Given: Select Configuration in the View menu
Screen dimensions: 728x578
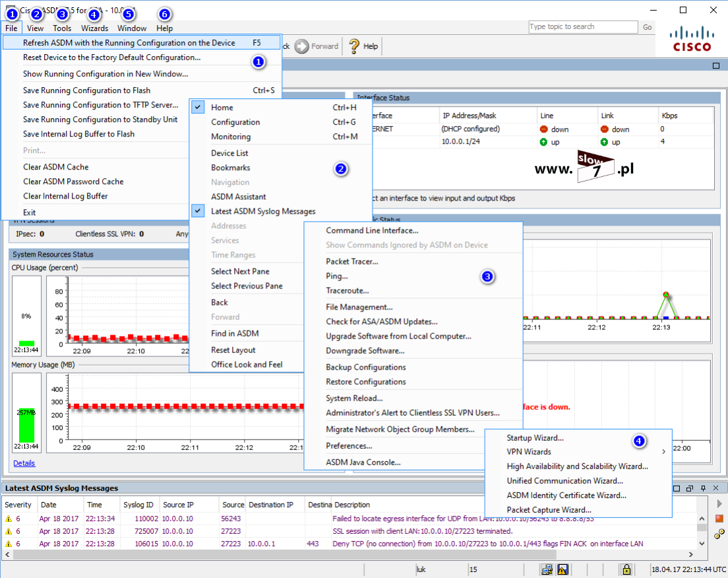Looking at the screenshot, I should (281, 121).
